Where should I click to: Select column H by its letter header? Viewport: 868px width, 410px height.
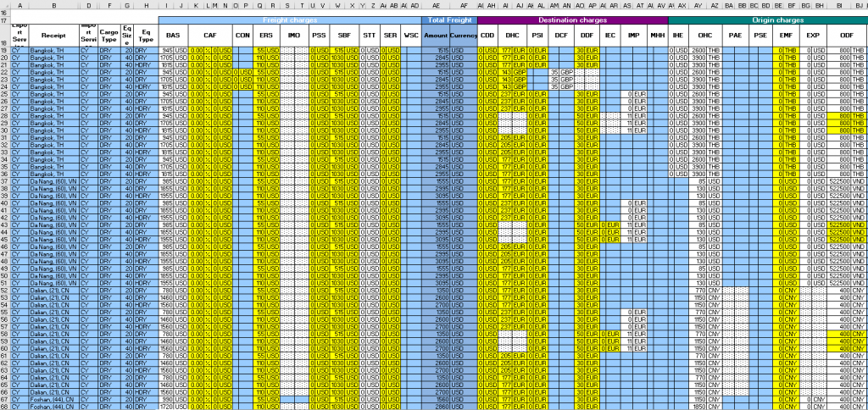tap(146, 5)
